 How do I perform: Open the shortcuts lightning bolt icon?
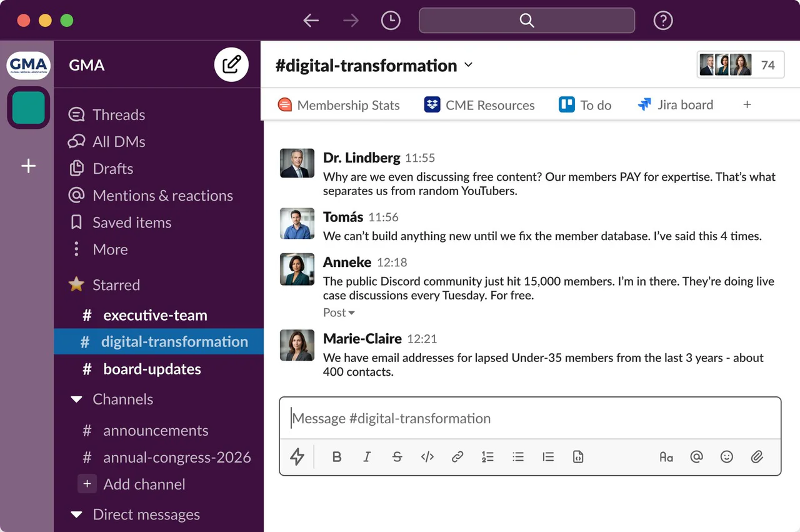297,457
